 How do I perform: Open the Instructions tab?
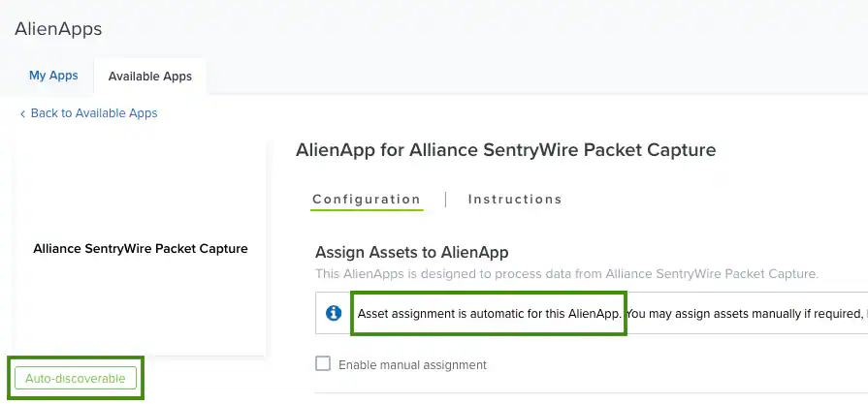pos(515,199)
